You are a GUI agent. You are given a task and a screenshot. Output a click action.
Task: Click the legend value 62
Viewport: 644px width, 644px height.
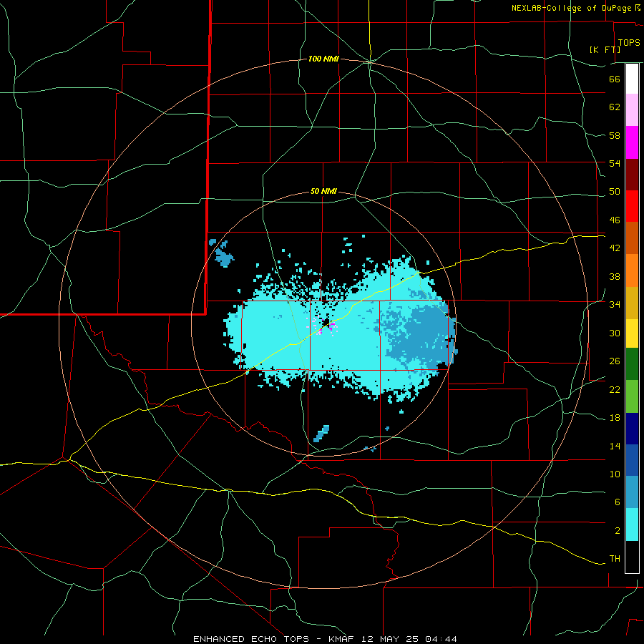(615, 107)
